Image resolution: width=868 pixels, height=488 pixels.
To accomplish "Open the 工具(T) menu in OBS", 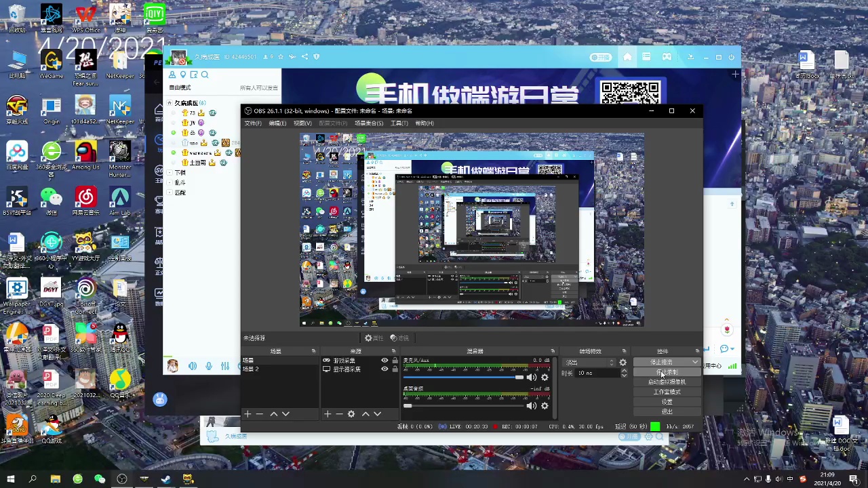I will click(399, 123).
